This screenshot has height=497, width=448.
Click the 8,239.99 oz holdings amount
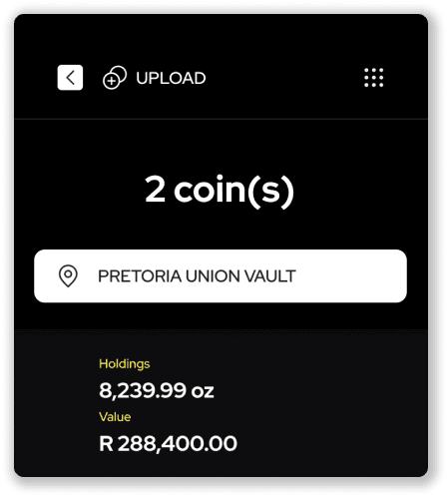click(157, 390)
